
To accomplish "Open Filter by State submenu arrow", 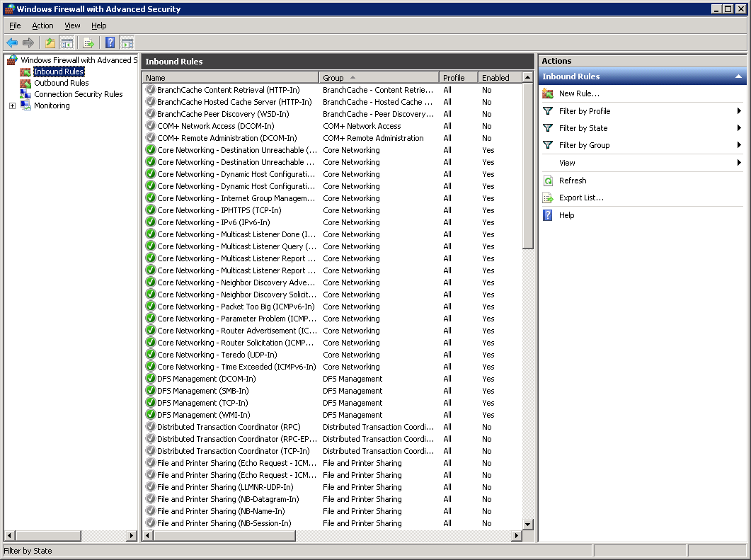I will click(739, 128).
